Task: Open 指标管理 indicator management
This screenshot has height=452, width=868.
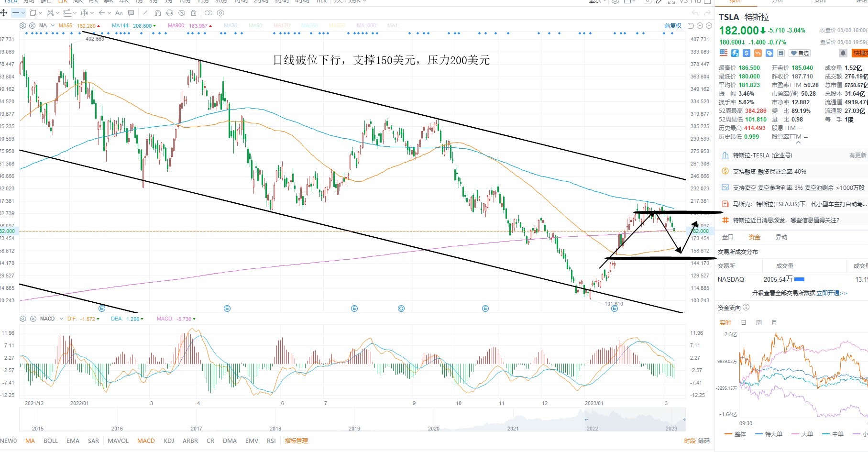Action: coord(297,441)
